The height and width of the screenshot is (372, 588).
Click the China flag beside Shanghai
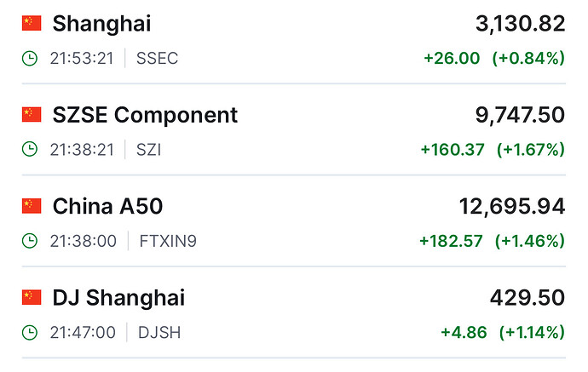coord(32,23)
